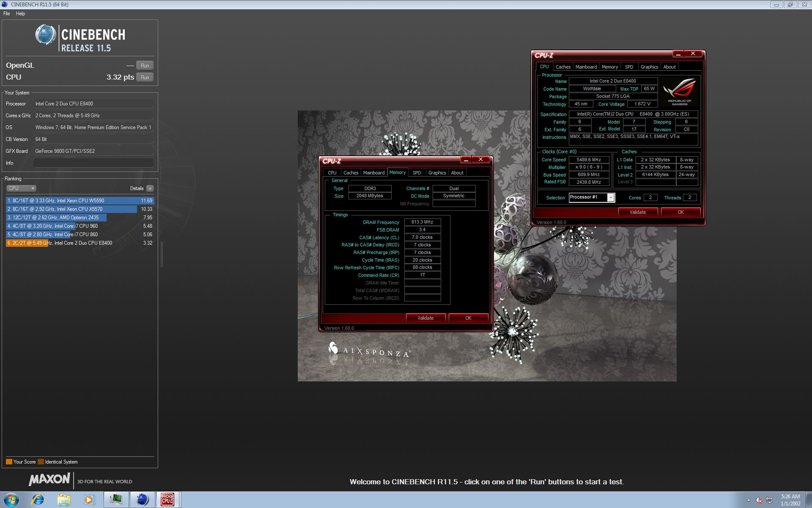Select ranking entry Intel Xeon CPU W5590
This screenshot has width=812, height=508.
(x=80, y=201)
